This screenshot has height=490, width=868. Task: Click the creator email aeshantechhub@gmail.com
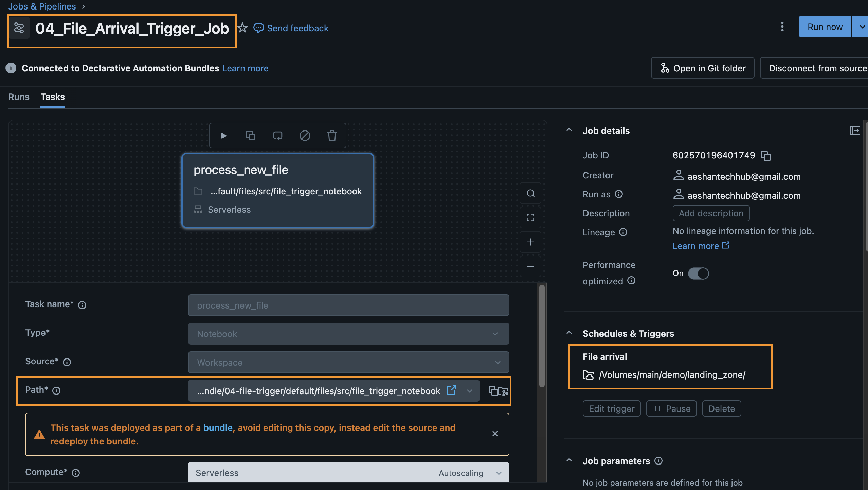click(744, 177)
